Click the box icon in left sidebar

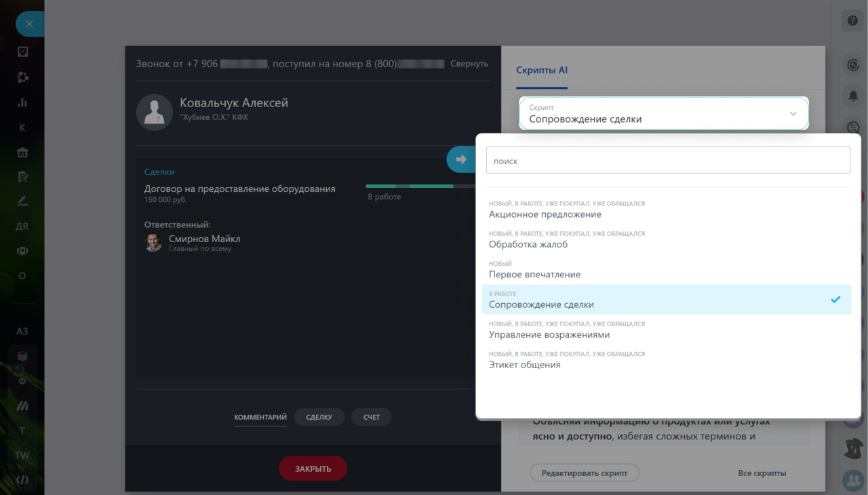(x=22, y=356)
